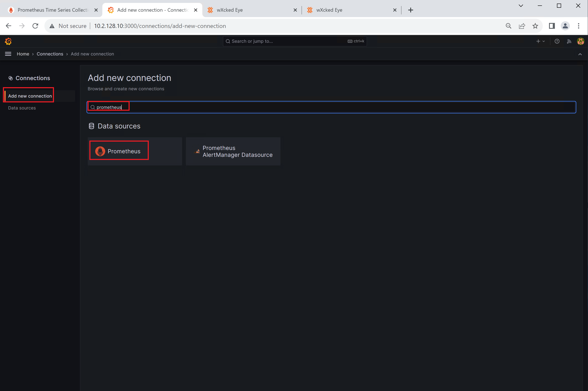Screen dimensions: 588x391
Task: Focus the Search or jump to field
Action: (294, 41)
